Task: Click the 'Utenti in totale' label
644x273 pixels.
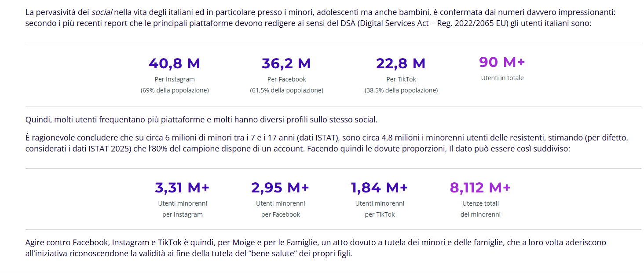Action: click(502, 78)
